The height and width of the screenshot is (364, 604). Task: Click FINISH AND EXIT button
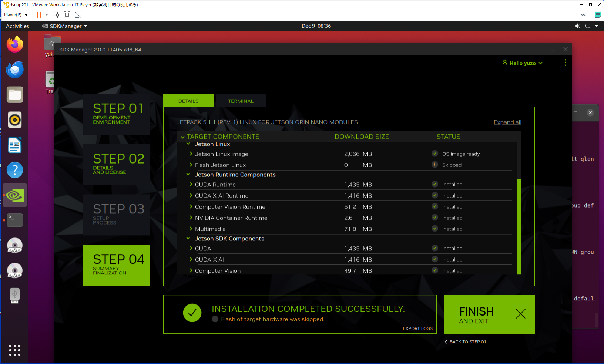(x=489, y=314)
